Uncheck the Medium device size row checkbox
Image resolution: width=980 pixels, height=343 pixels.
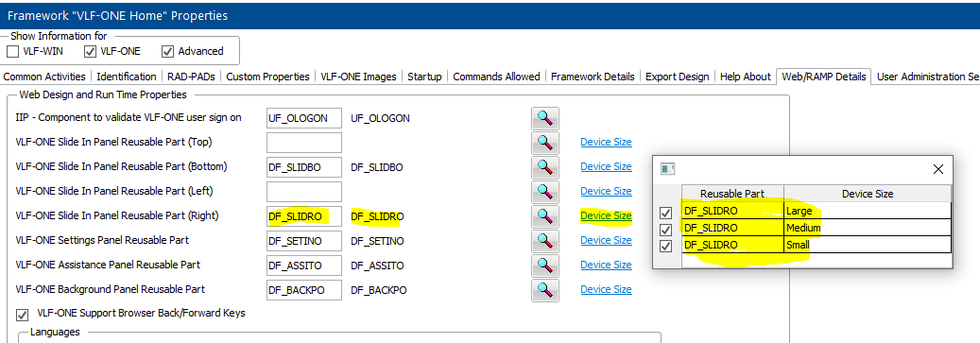tap(665, 230)
